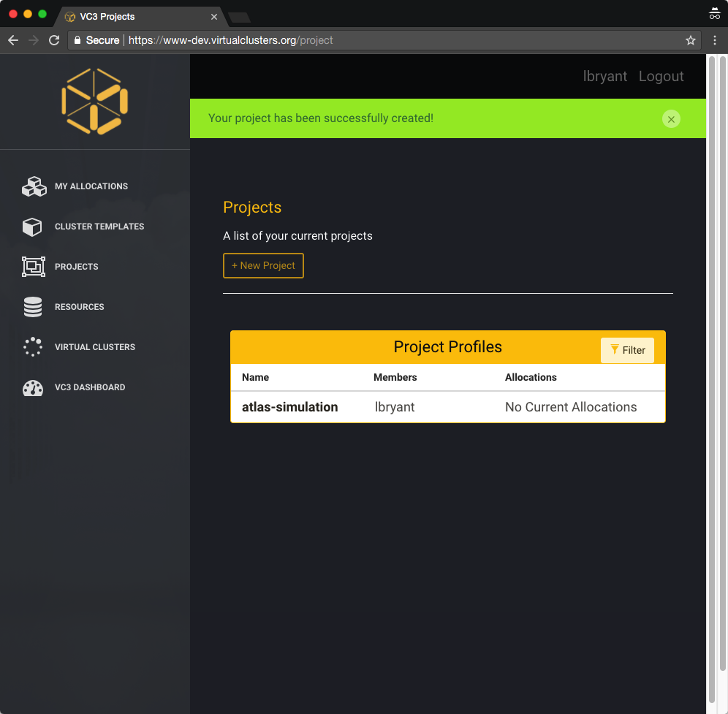Open the Resources database stack icon

point(33,307)
